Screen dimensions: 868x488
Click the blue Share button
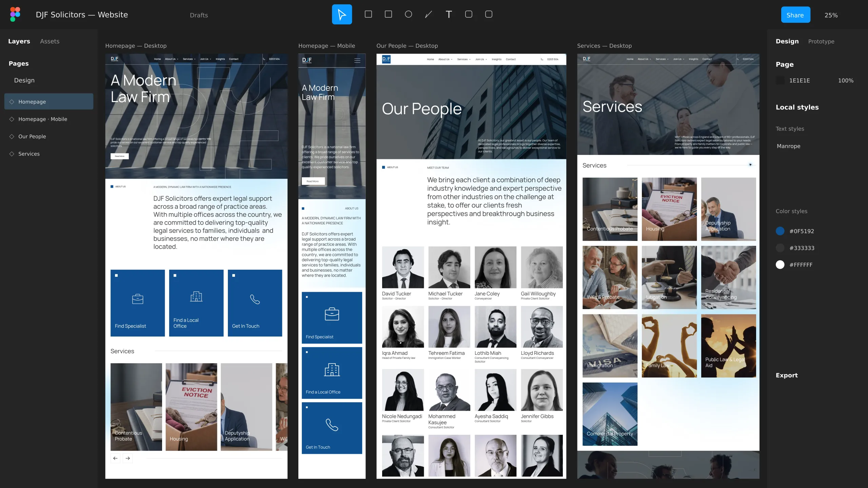(x=795, y=15)
